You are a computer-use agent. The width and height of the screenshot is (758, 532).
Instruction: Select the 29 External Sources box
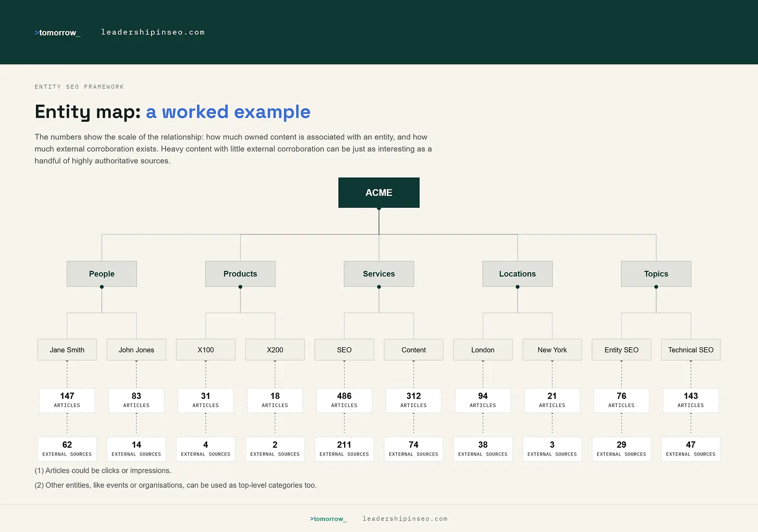tap(622, 449)
